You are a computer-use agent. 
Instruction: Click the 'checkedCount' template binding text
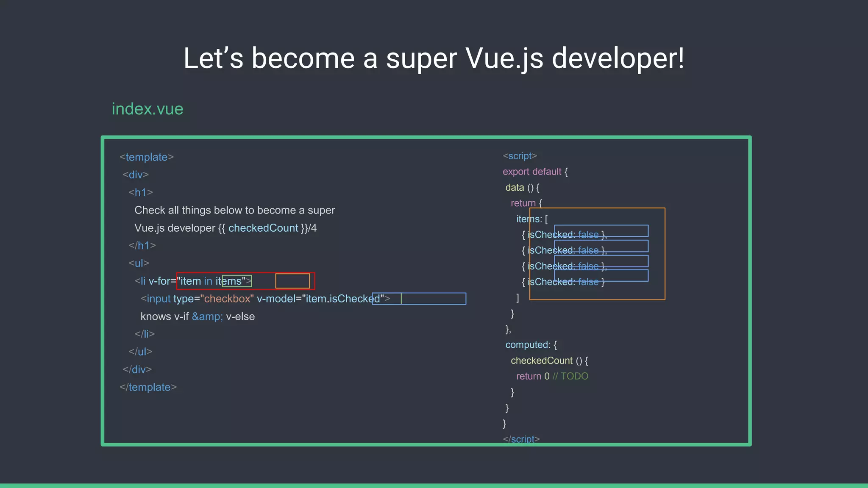(x=263, y=228)
